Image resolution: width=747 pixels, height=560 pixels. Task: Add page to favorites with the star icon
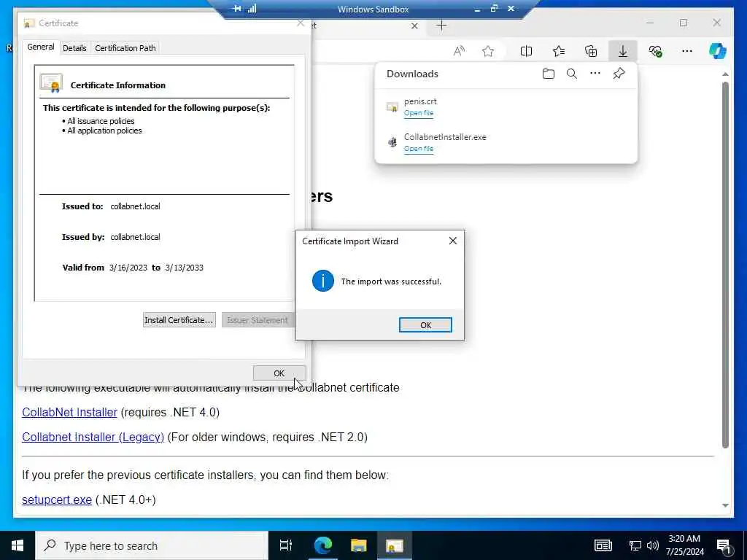(488, 51)
